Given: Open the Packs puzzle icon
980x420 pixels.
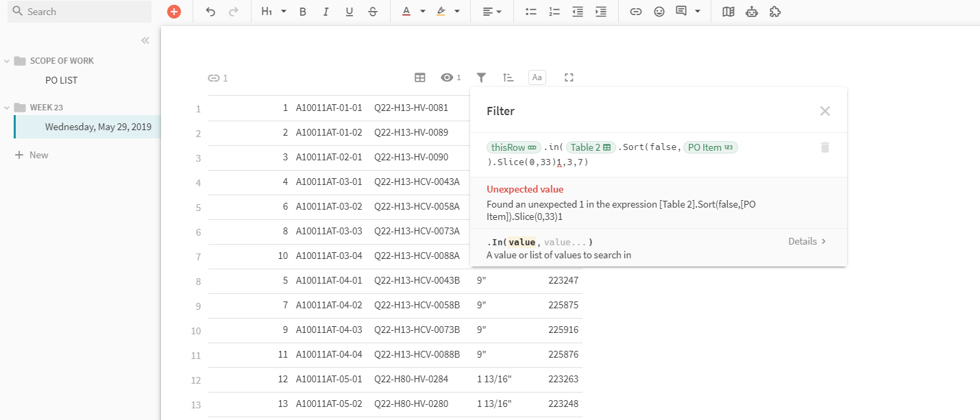Looking at the screenshot, I should point(775,12).
